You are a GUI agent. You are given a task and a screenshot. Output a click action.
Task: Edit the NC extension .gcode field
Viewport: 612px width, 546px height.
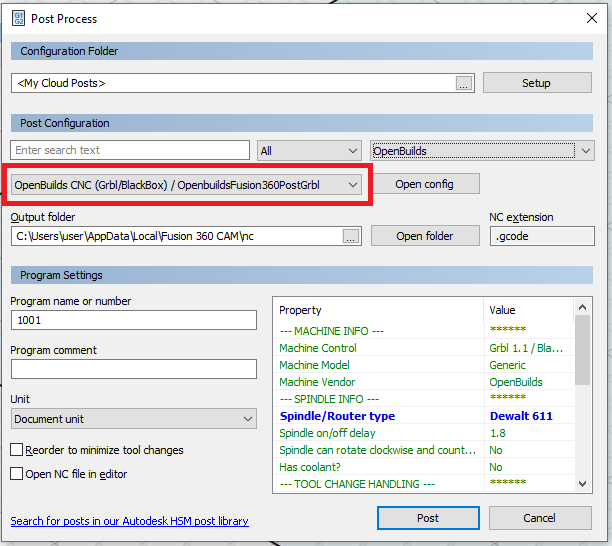[542, 236]
